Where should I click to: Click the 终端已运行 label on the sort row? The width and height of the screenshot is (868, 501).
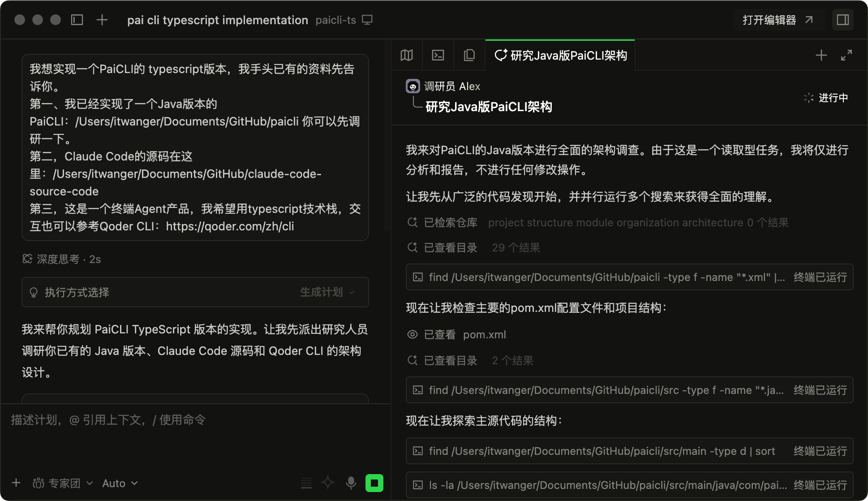(x=820, y=451)
